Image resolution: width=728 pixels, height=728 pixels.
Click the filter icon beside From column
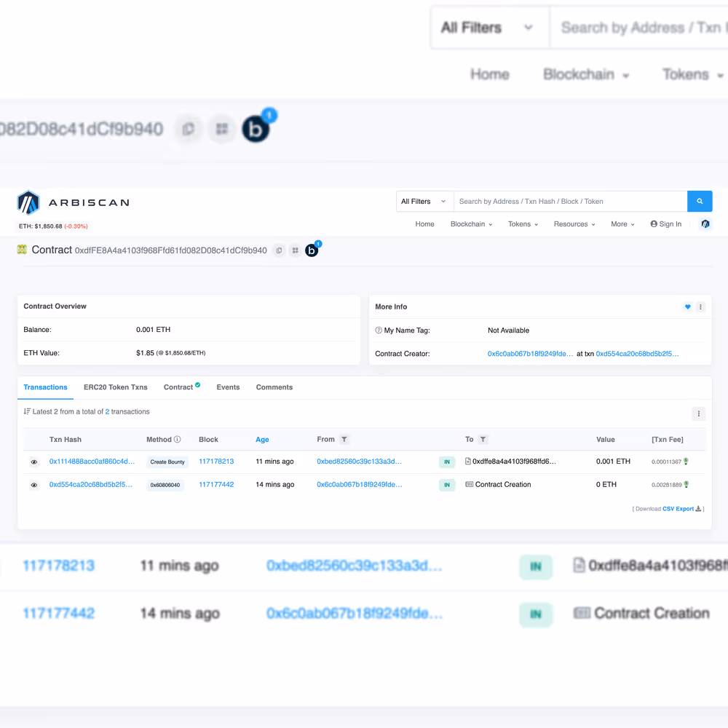tap(344, 440)
